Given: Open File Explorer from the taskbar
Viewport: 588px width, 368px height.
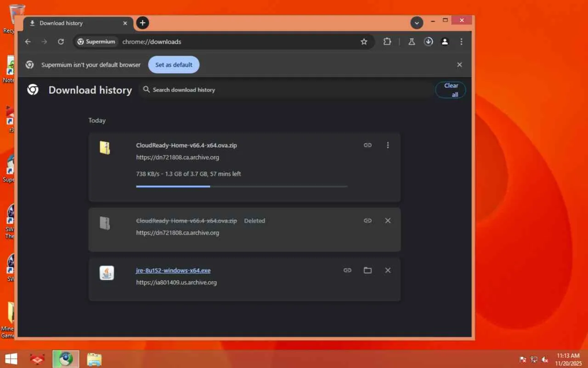Looking at the screenshot, I should coord(94,359).
